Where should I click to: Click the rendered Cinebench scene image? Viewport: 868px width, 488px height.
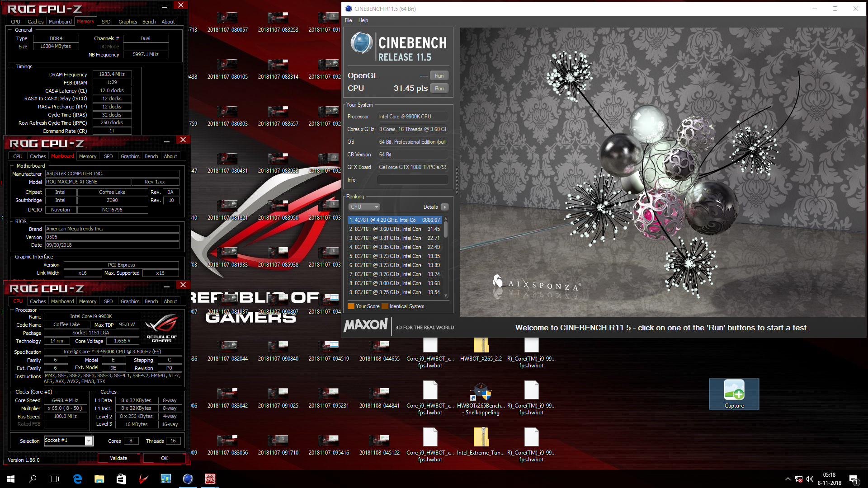tap(663, 172)
